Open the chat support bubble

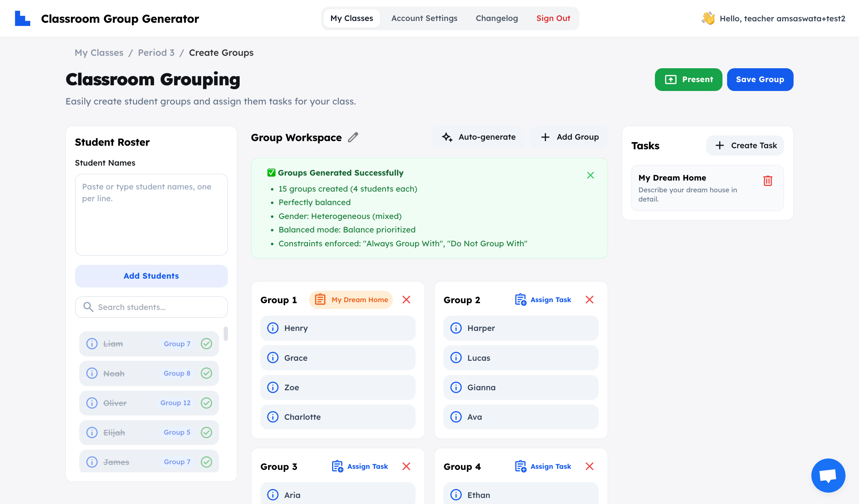tap(828, 475)
